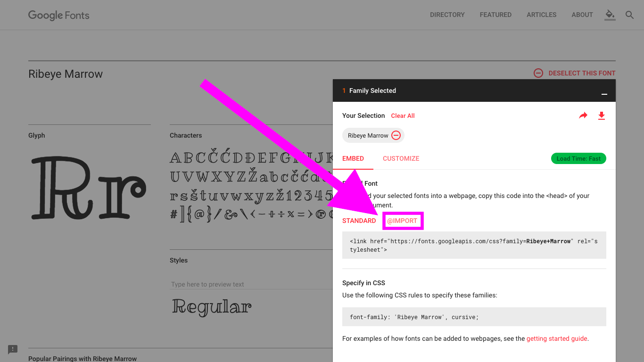Select the EMBED tab
Screen dimensions: 644x362
click(353, 158)
